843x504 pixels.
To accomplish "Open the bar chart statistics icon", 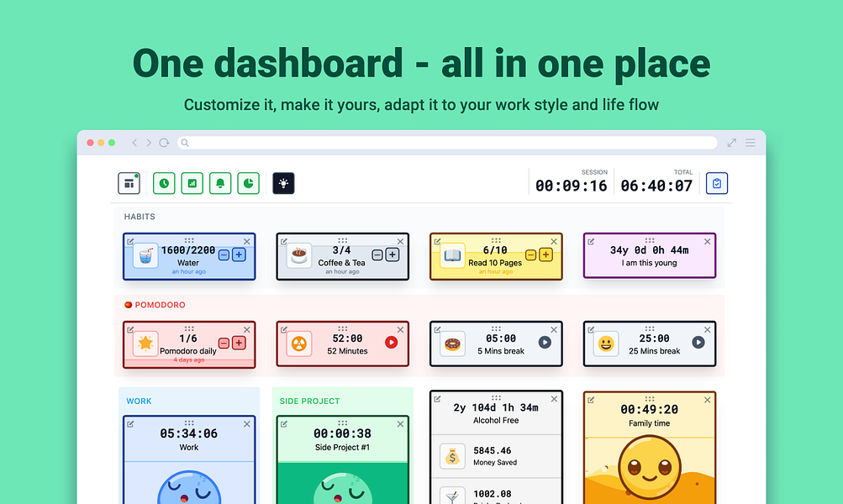I will click(192, 183).
